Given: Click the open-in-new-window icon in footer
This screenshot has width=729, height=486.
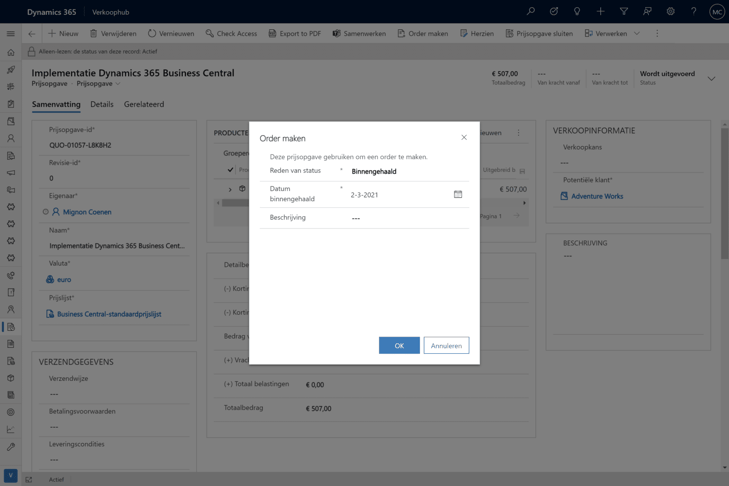Looking at the screenshot, I should (x=29, y=479).
